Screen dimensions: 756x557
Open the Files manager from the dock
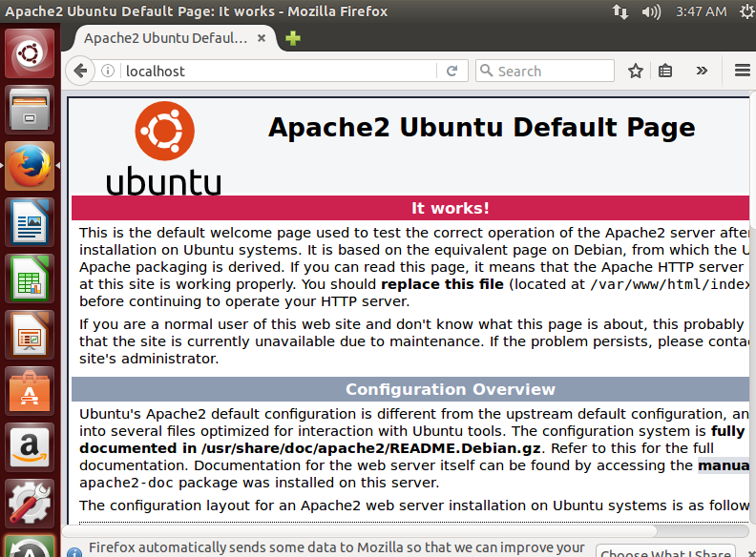tap(30, 110)
